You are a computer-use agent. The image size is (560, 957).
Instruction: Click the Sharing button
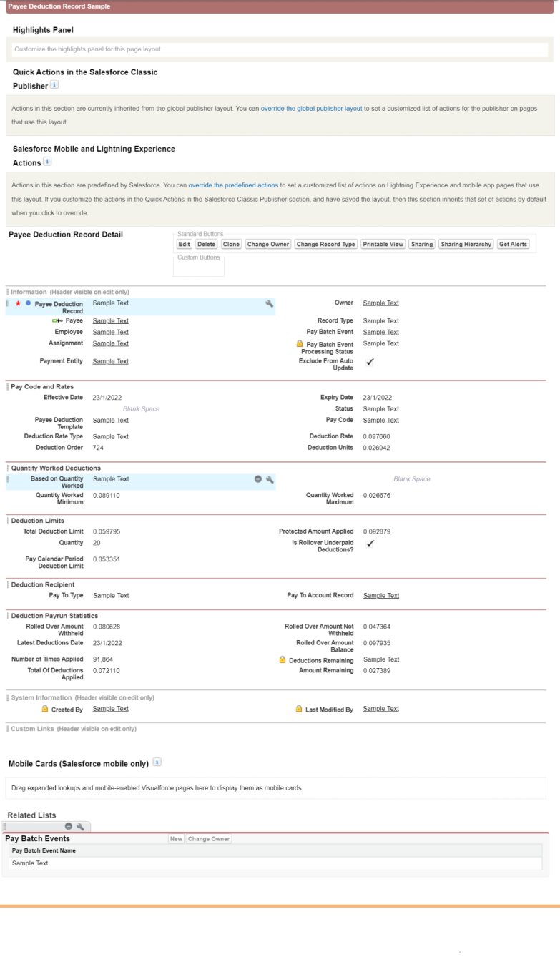pos(422,245)
